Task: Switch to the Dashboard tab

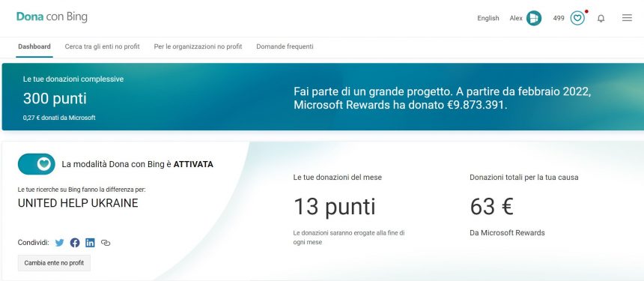Action: point(34,46)
